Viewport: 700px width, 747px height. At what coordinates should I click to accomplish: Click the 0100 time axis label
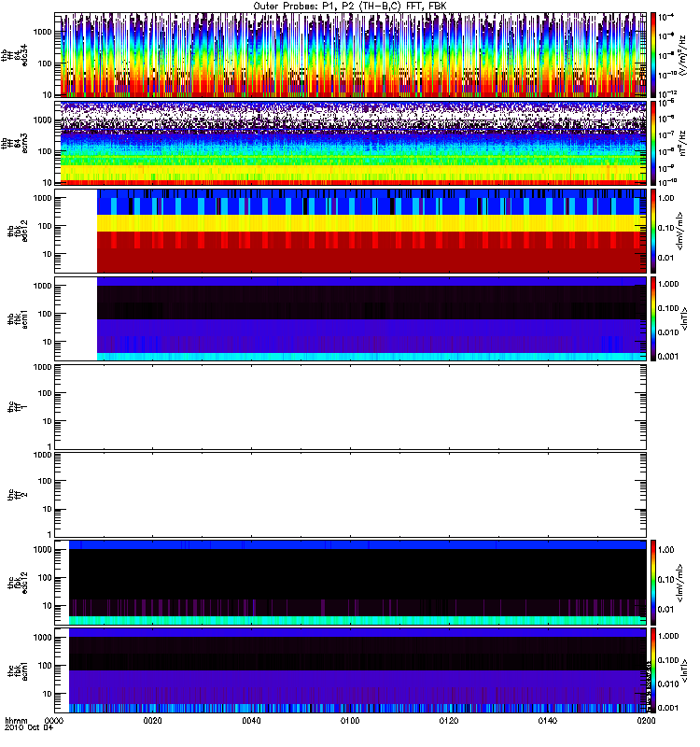pyautogui.click(x=350, y=720)
